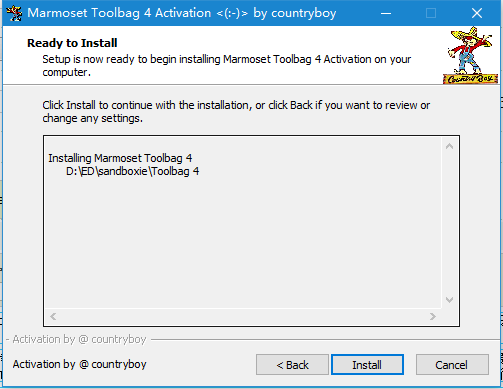Viewport: 503px width, 389px height.
Task: Cancel the setup wizard
Action: pyautogui.click(x=452, y=365)
